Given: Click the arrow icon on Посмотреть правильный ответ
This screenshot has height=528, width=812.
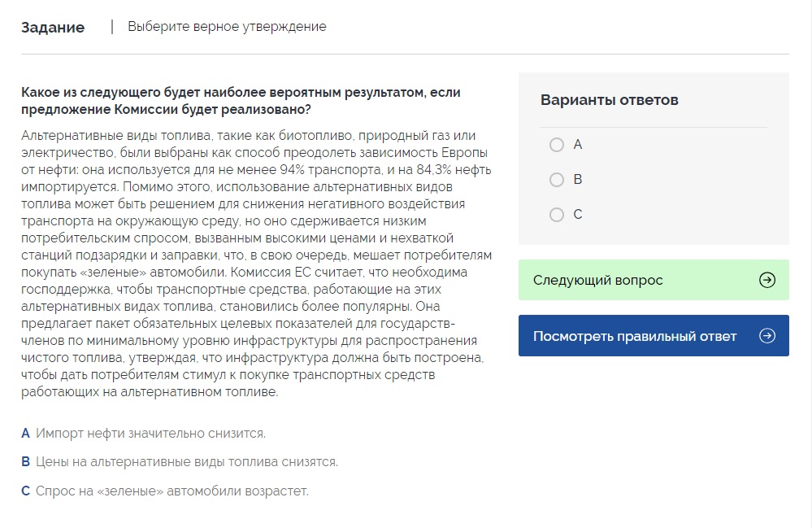Looking at the screenshot, I should point(766,336).
